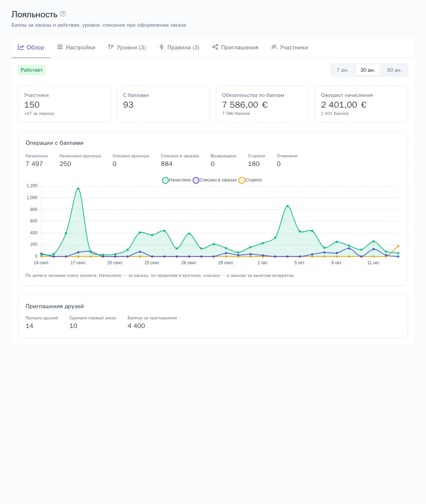The image size is (426, 504).
Task: Click the Обязательства по баллам card
Action: click(x=262, y=104)
